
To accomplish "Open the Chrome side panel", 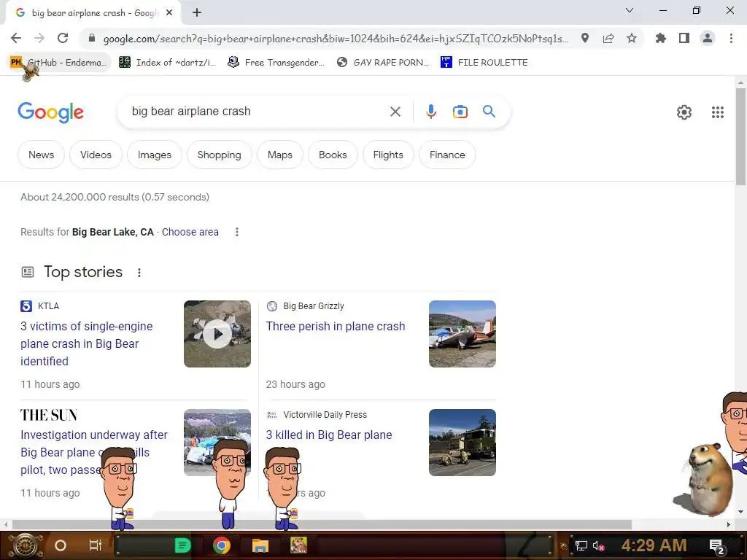I will 684,38.
